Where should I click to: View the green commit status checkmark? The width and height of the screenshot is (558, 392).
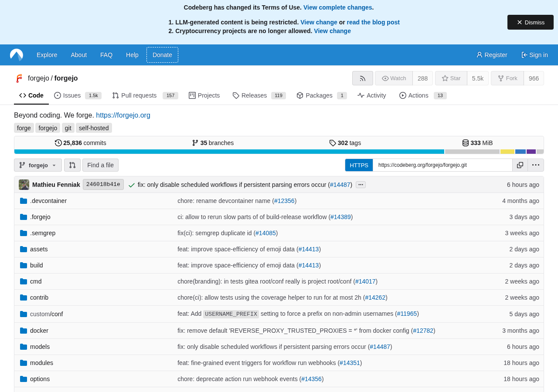[131, 185]
